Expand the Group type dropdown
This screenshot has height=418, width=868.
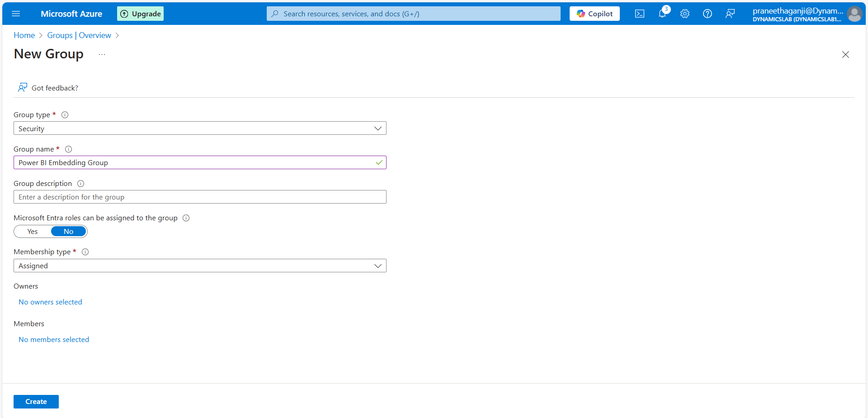point(200,128)
